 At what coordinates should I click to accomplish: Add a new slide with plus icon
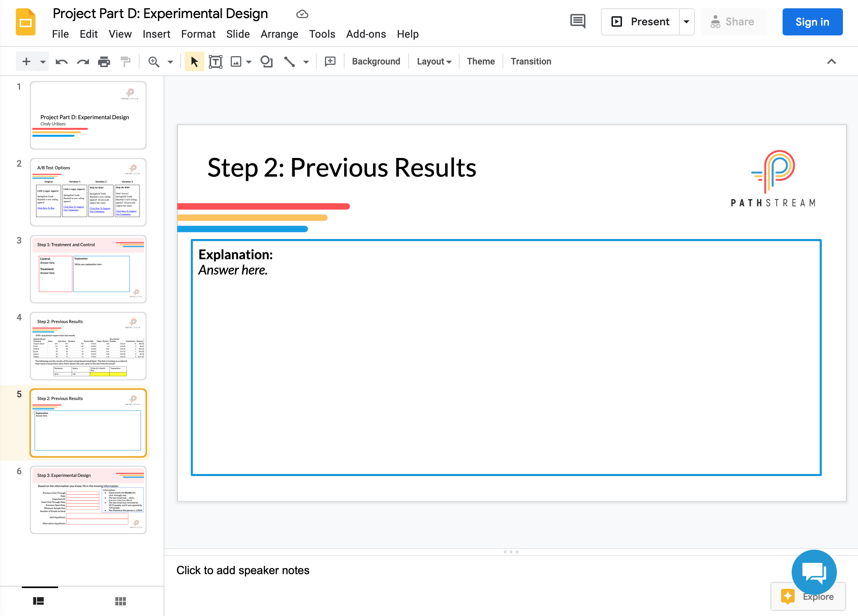[x=26, y=61]
